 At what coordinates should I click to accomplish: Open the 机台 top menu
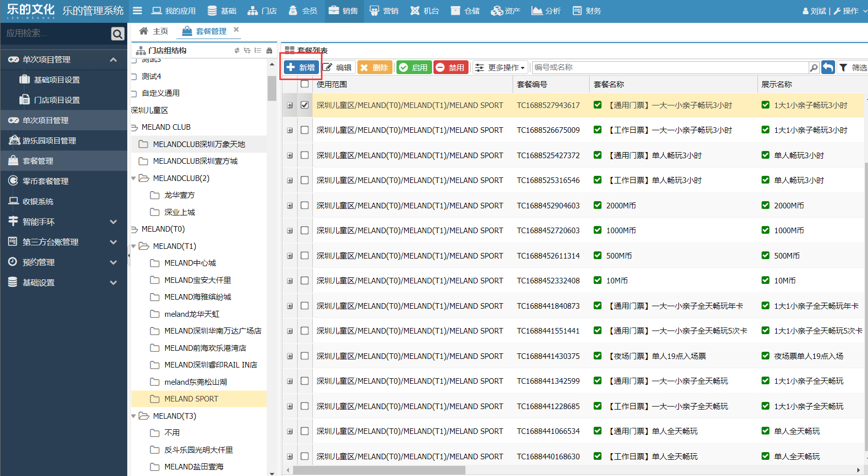tap(424, 11)
